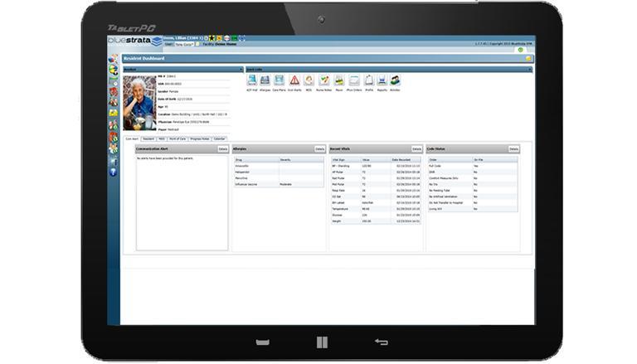Click the black star icon in the resident header

coord(212,38)
